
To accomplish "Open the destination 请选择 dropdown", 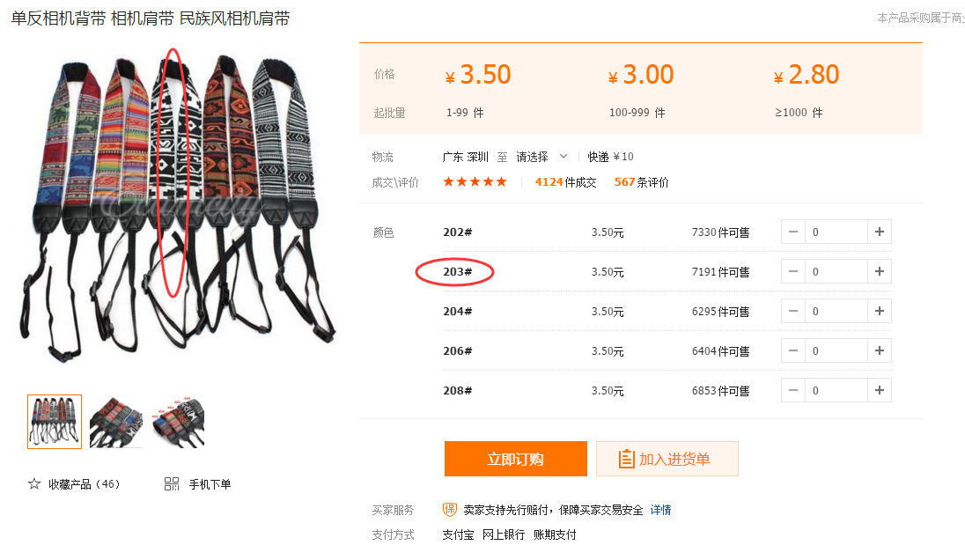I will 541,157.
